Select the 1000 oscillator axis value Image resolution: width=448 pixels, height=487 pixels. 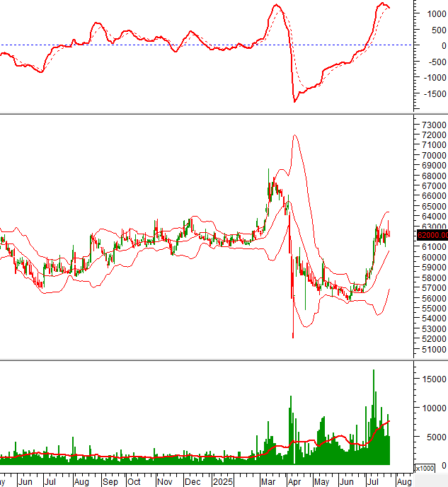click(437, 14)
